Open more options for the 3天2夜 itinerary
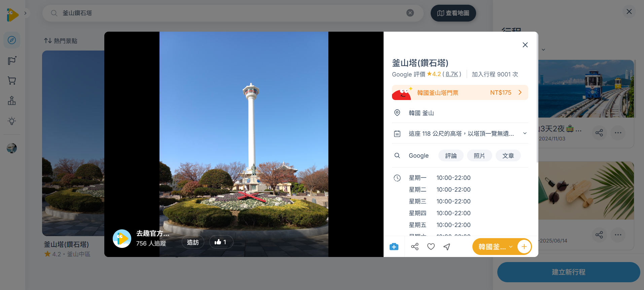The image size is (644, 290). click(x=618, y=133)
